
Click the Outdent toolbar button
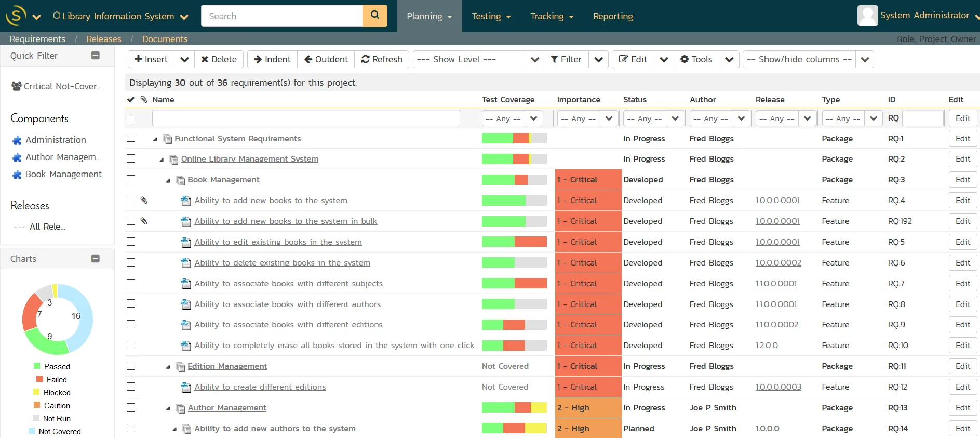[326, 59]
